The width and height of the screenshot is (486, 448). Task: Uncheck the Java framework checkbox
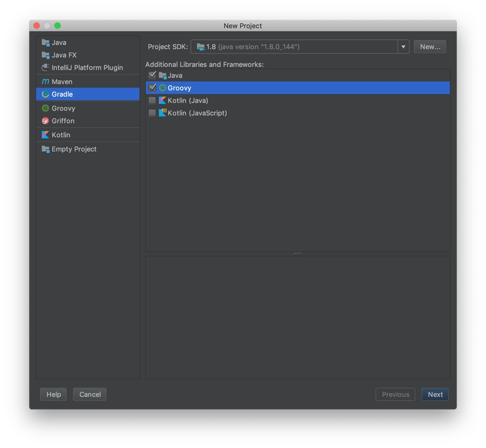152,75
